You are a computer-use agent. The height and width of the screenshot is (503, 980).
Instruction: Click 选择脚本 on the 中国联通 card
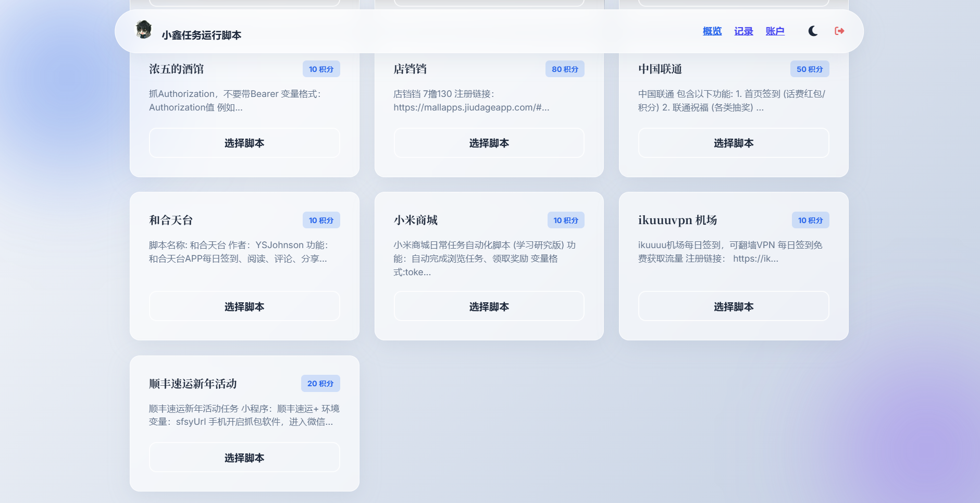coord(733,143)
